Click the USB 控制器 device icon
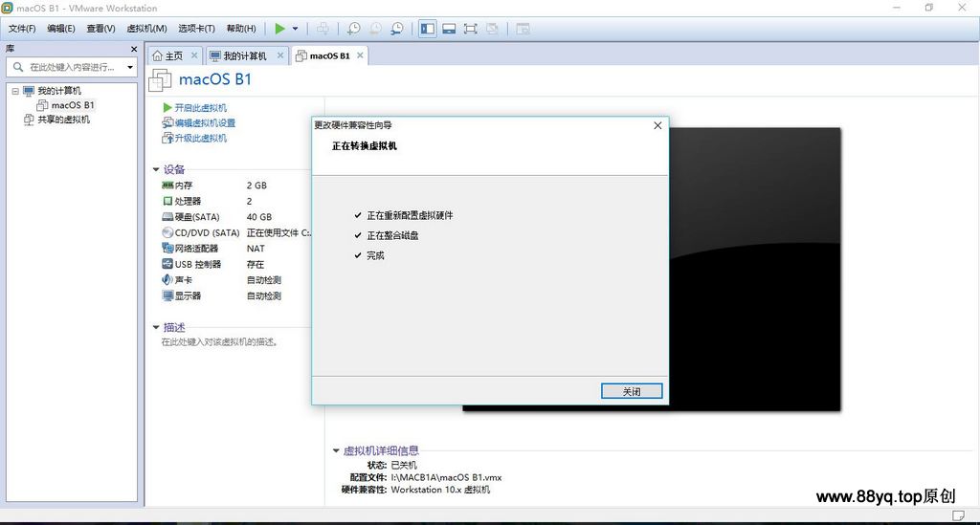Image resolution: width=980 pixels, height=525 pixels. tap(167, 264)
